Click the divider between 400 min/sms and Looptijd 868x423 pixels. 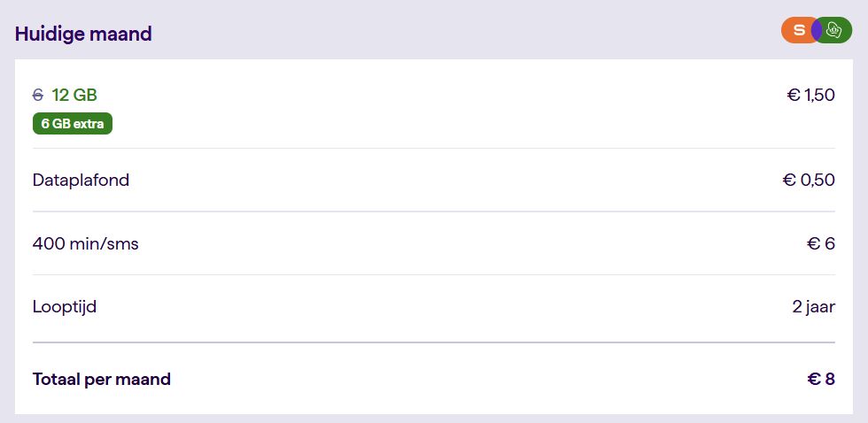434,274
